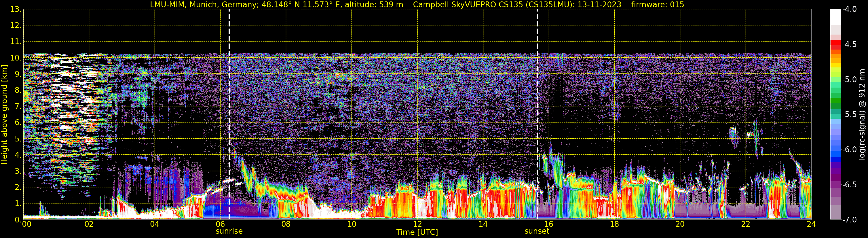The image size is (868, 238).
Task: Click the 'Height above ground [km]' axis title
Action: 4,115
